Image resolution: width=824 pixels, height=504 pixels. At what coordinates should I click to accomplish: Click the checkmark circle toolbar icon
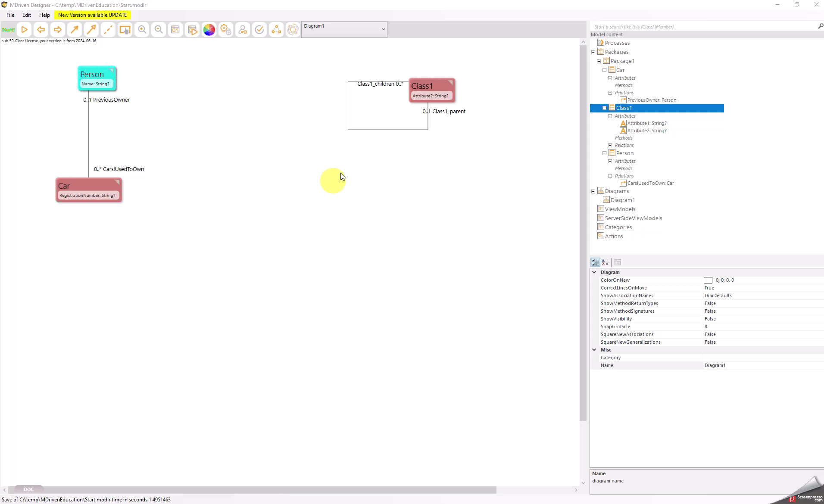[x=259, y=30]
